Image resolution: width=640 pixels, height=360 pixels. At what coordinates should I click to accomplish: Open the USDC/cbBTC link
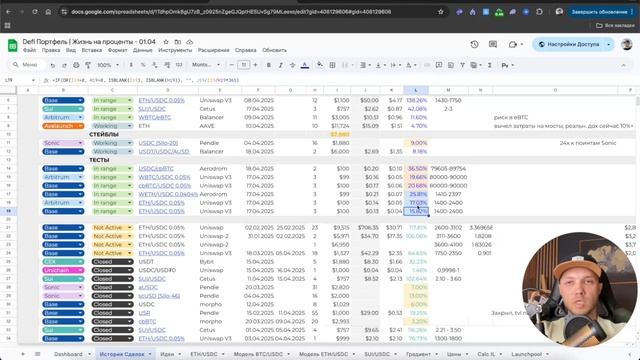156,168
